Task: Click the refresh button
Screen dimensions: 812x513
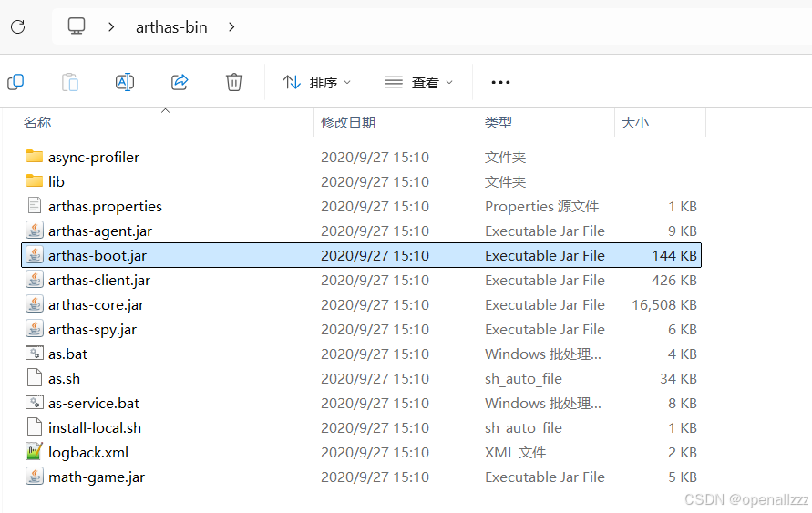Action: 18,27
